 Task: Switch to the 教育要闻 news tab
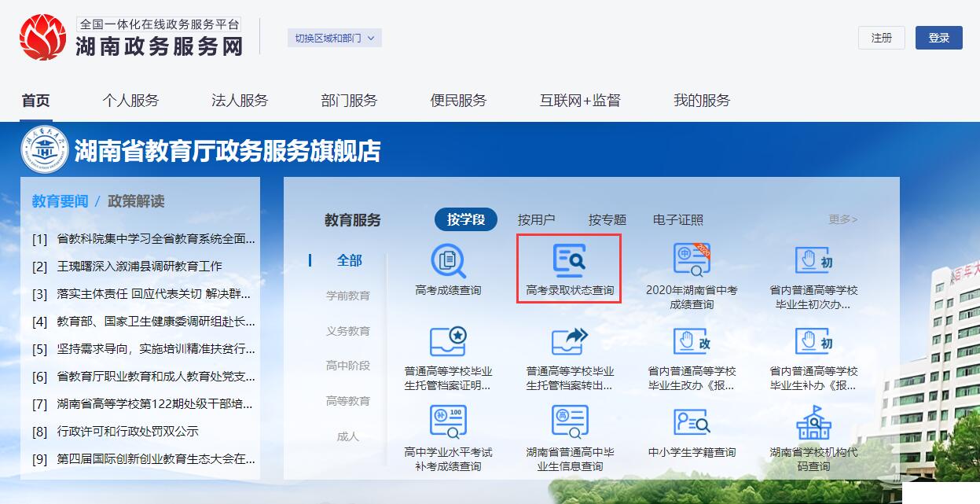pos(60,201)
